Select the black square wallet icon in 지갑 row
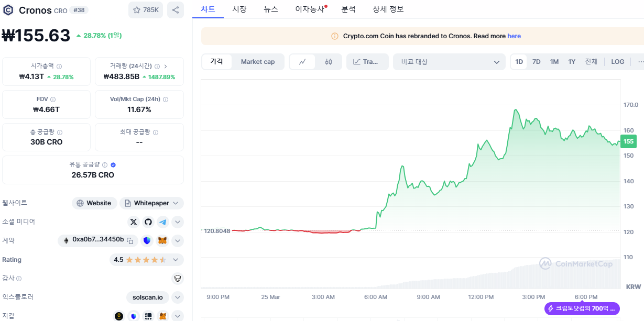Screen dimensions: 644x321 [148, 316]
